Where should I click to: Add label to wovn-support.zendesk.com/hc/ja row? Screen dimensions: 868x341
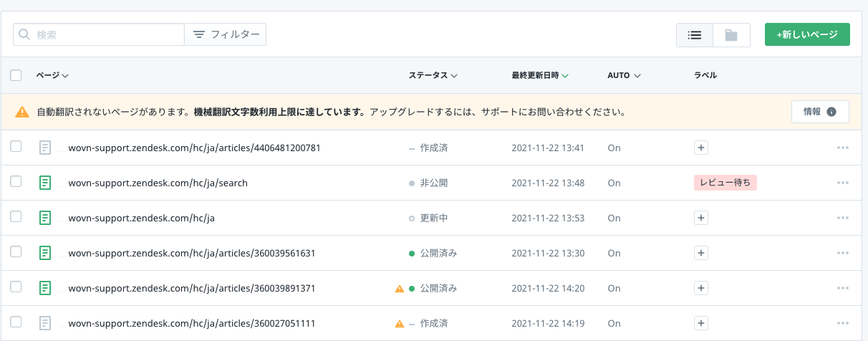point(701,218)
